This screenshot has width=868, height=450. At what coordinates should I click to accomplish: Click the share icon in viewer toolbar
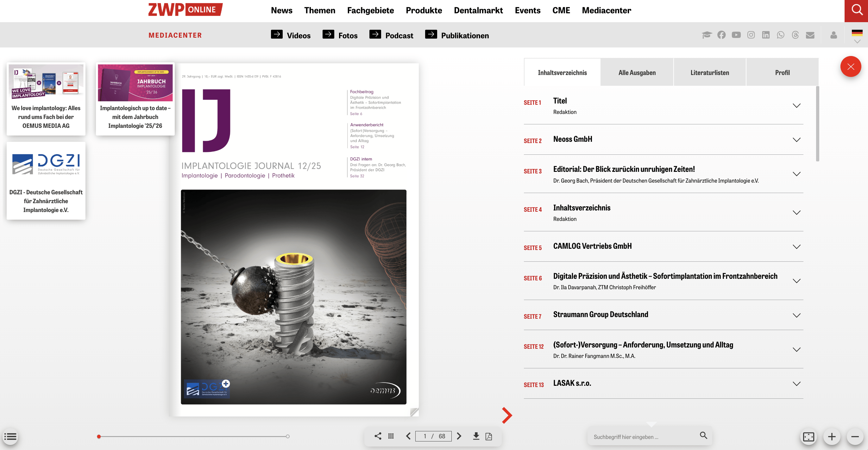(378, 436)
